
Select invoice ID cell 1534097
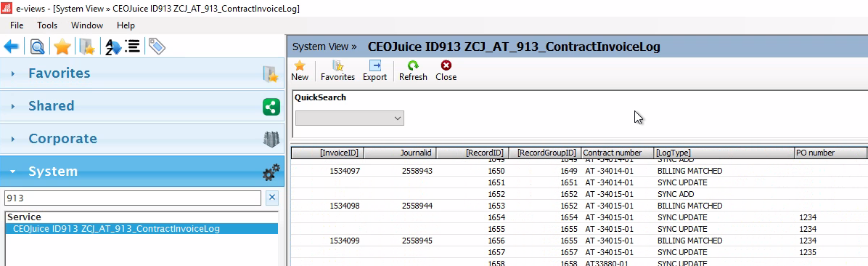click(345, 172)
